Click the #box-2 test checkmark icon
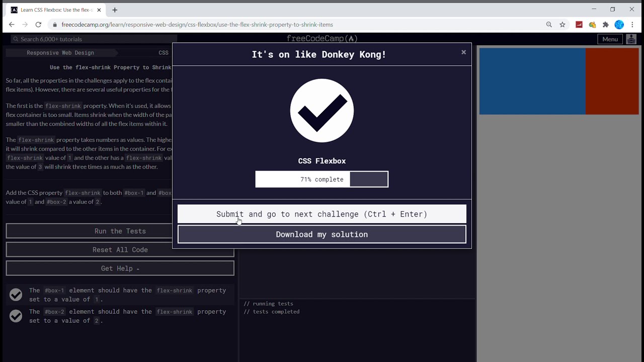644x362 pixels. click(x=16, y=316)
